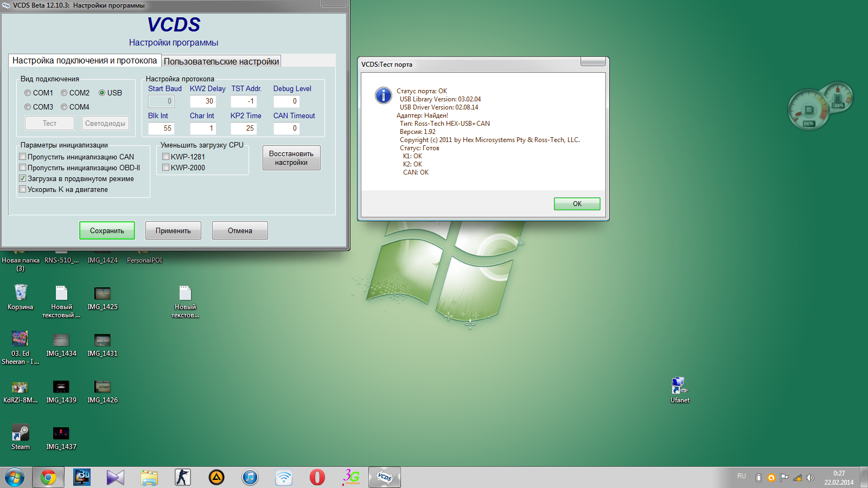
Task: Click OK in the port test dialog
Action: pos(577,204)
